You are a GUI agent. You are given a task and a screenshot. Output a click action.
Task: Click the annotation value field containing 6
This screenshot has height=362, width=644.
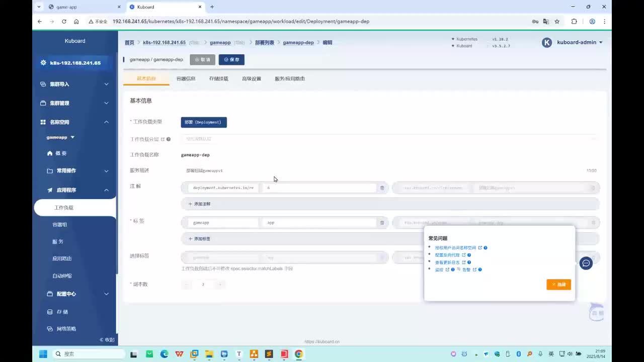[319, 188]
